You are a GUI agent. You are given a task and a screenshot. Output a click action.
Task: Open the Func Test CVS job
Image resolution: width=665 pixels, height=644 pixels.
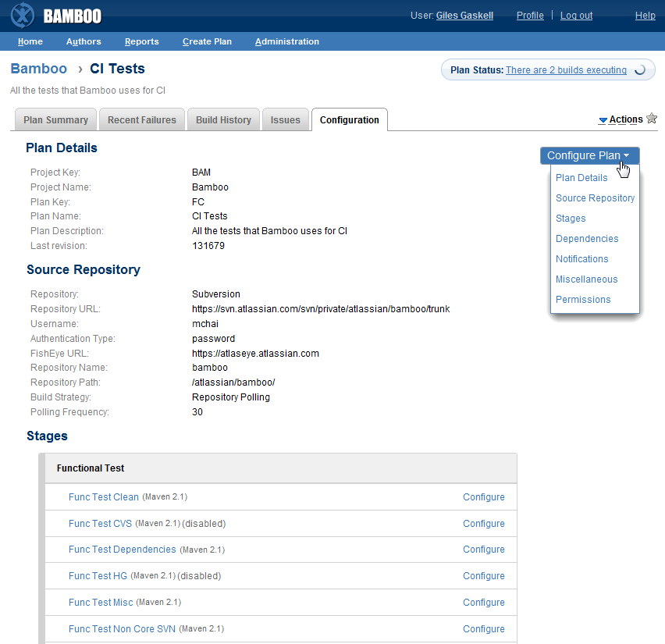(x=100, y=524)
